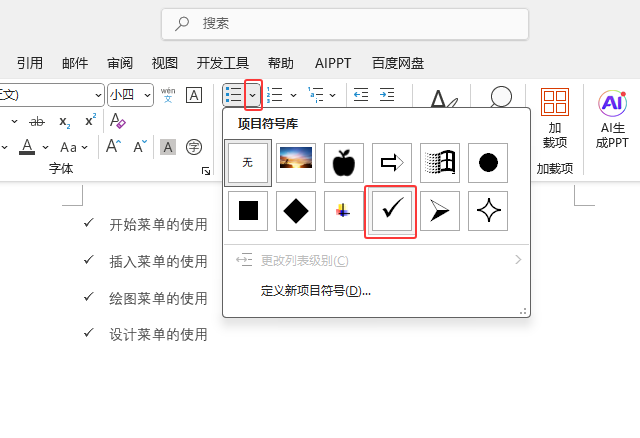Image resolution: width=640 pixels, height=438 pixels.
Task: Open the 引用 ribbon tab
Action: [29, 63]
